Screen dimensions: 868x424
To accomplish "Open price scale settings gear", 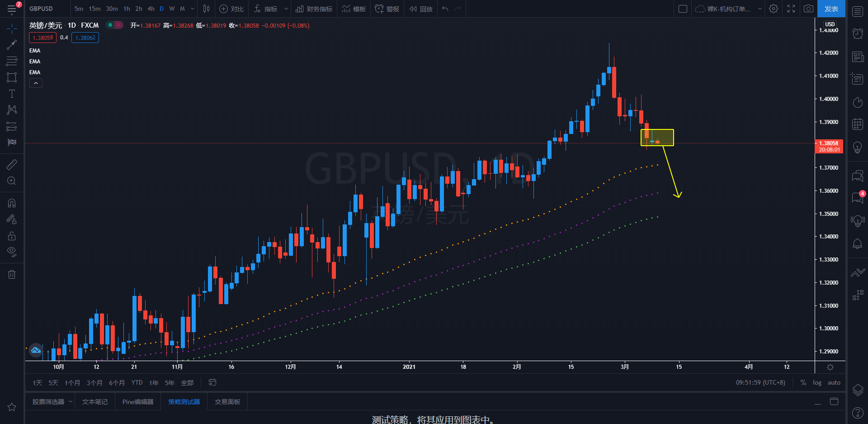I will [x=830, y=367].
